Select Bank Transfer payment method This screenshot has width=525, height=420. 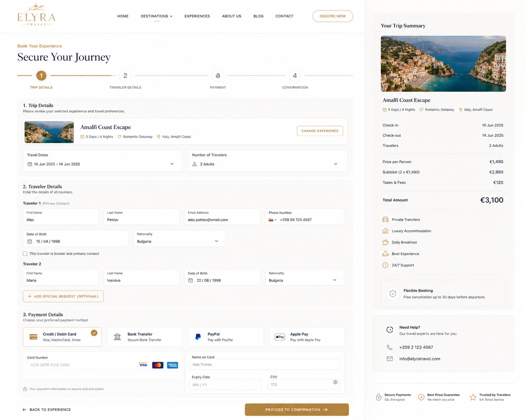tap(145, 337)
